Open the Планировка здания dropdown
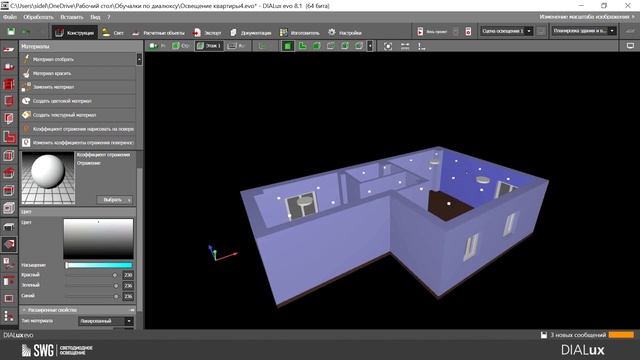Screen dimensions: 640x360 tap(583, 31)
